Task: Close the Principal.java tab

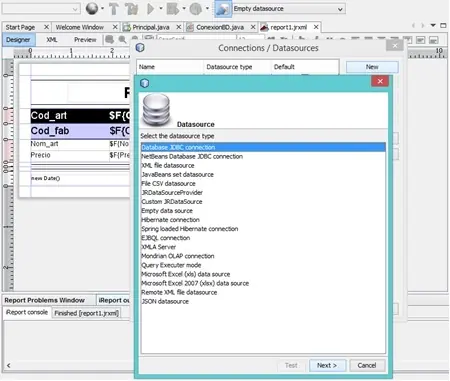Action: pos(179,27)
